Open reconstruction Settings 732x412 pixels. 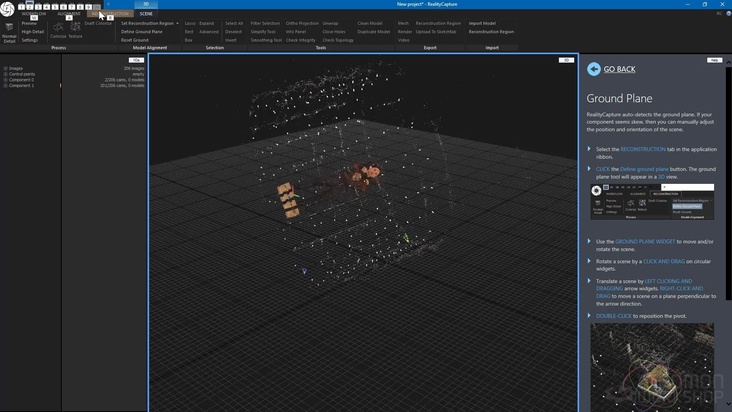(x=29, y=40)
